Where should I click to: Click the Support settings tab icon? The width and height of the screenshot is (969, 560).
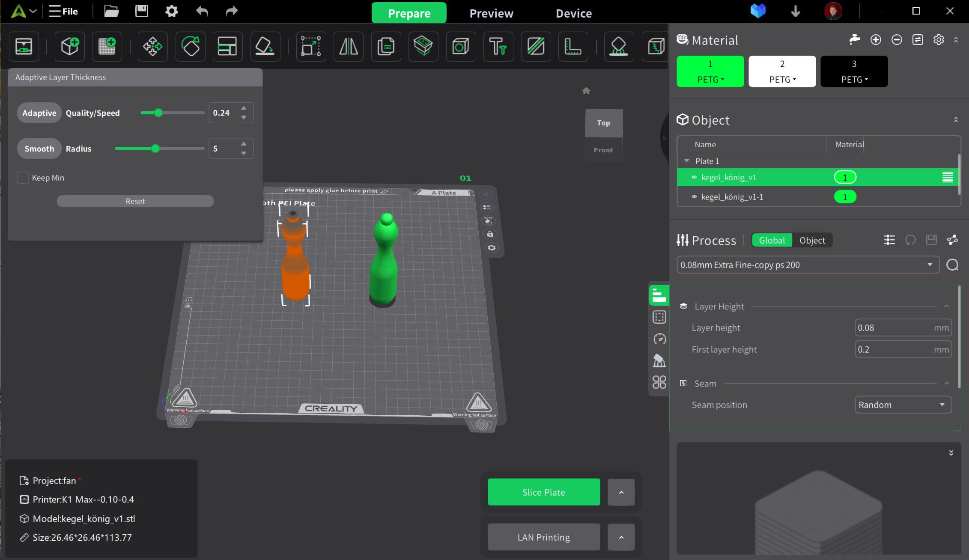tap(659, 360)
